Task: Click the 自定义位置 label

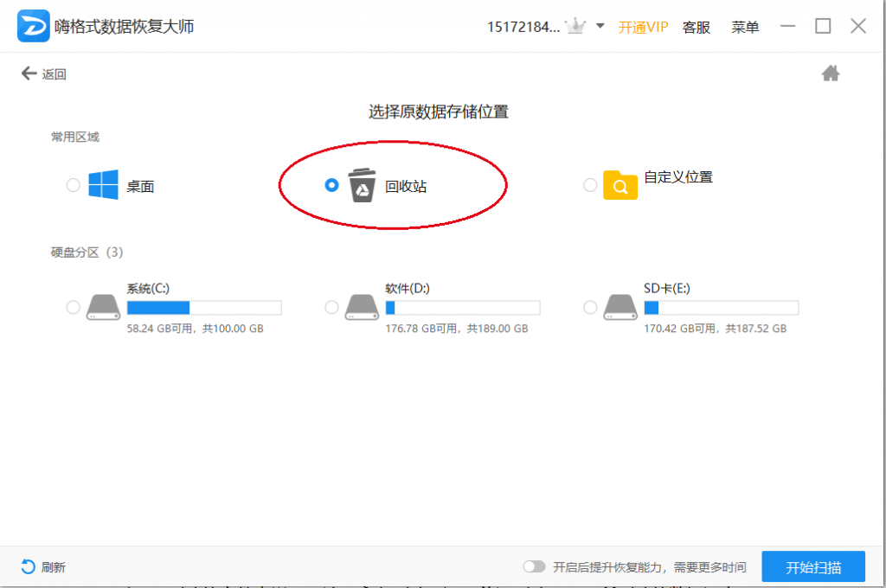Action: 678,176
